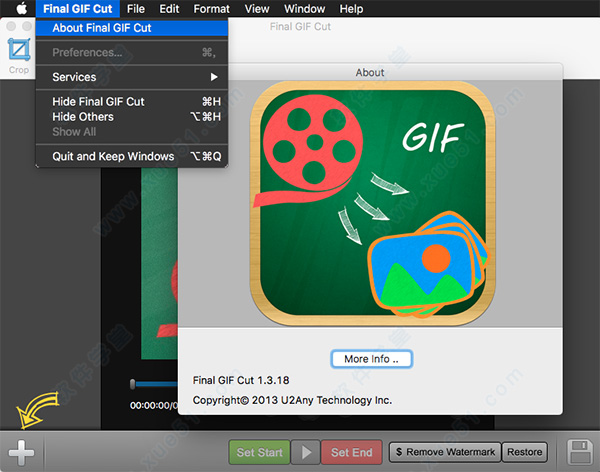The width and height of the screenshot is (600, 472).
Task: Click the Set Start button
Action: (x=259, y=452)
